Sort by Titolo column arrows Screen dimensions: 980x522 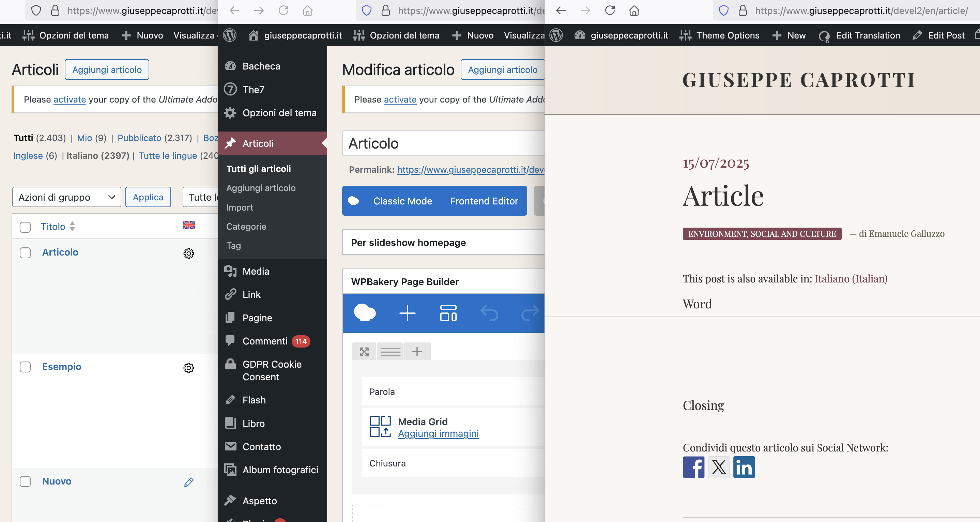tap(72, 226)
